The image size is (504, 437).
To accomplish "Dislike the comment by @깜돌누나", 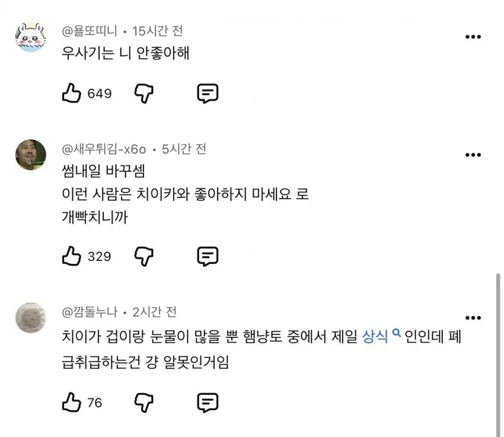I will [x=143, y=403].
